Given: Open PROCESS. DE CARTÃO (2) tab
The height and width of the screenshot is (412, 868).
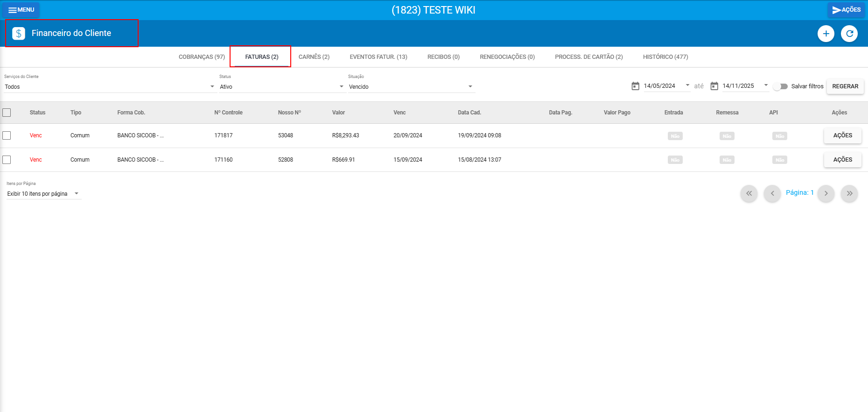Looking at the screenshot, I should 589,57.
